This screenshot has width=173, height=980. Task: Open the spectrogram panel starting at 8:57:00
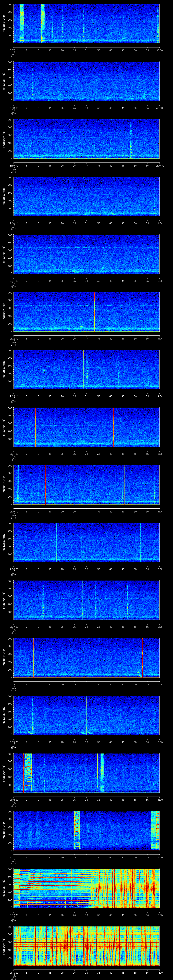87,24
